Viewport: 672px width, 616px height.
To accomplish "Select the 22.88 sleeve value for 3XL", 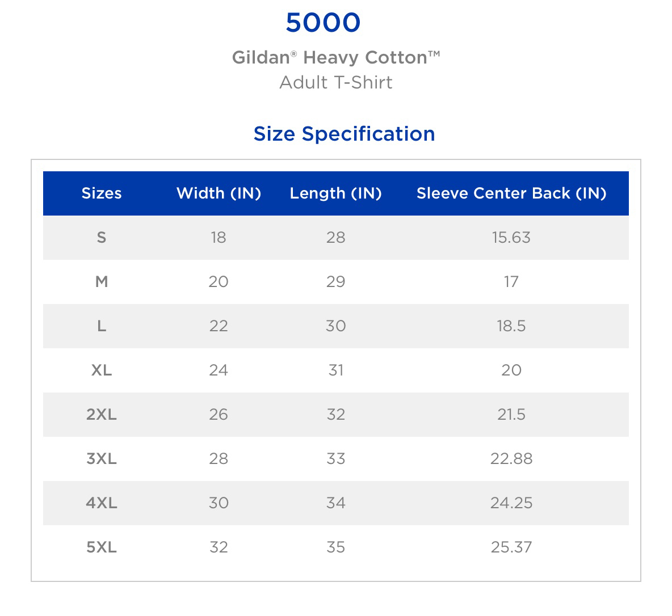I will tap(511, 459).
